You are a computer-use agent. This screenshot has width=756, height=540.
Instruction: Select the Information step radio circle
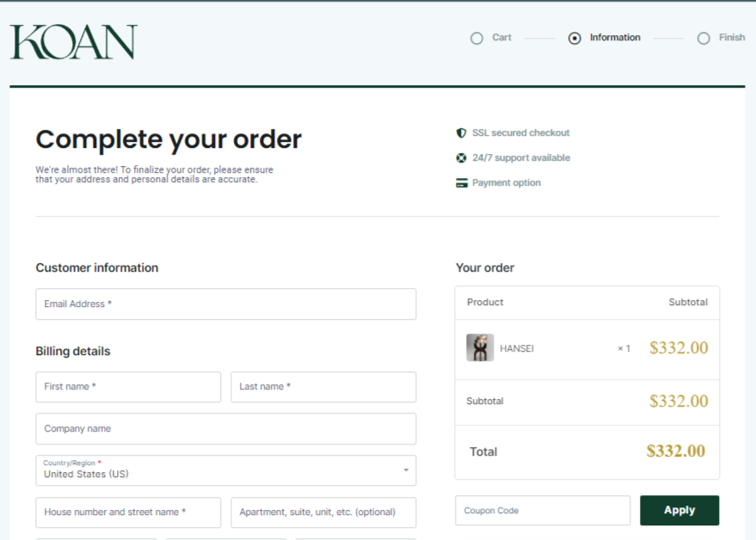pos(575,38)
